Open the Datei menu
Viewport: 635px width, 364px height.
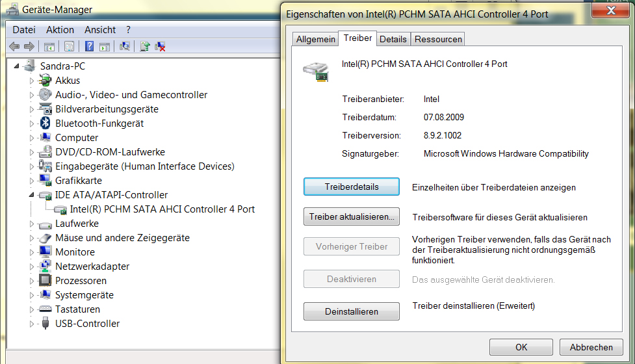pyautogui.click(x=24, y=30)
